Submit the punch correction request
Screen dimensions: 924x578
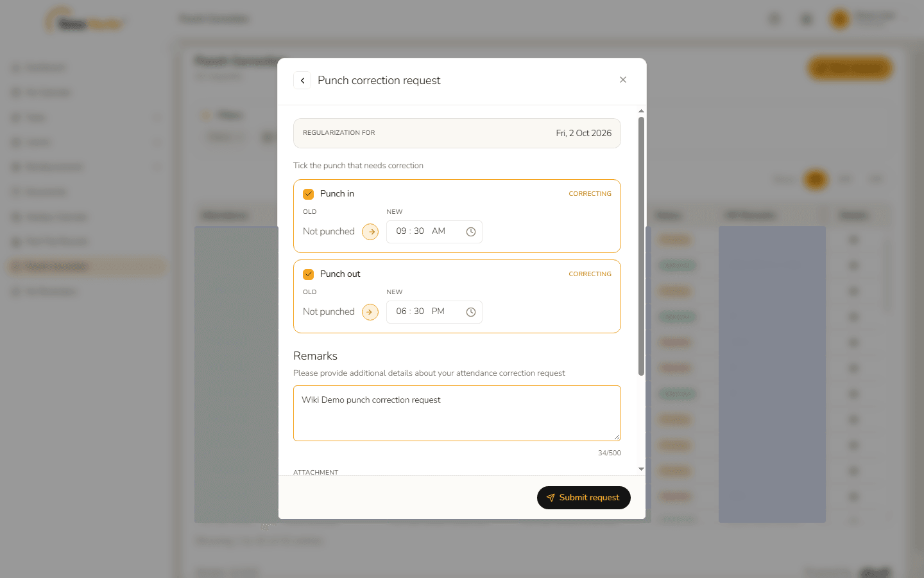584,498
